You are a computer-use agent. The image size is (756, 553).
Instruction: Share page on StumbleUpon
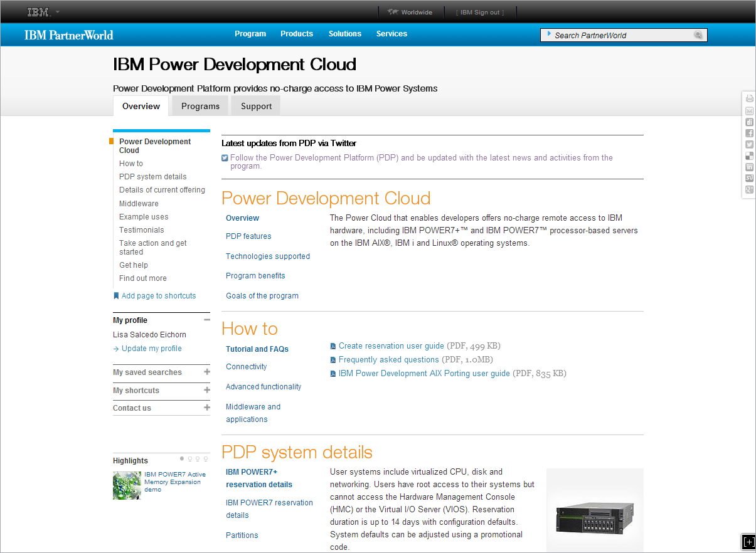(749, 178)
